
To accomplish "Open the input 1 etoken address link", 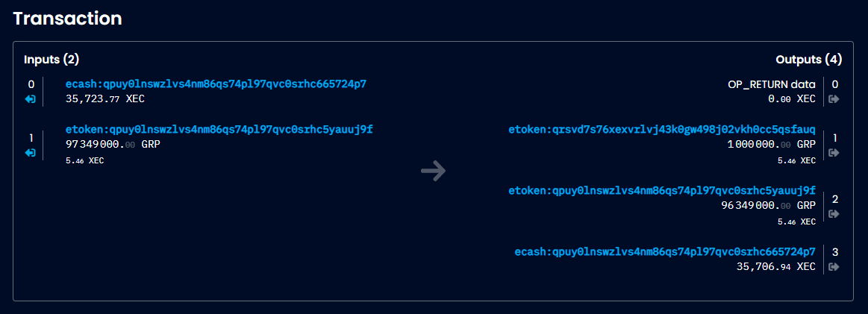I will (x=219, y=130).
